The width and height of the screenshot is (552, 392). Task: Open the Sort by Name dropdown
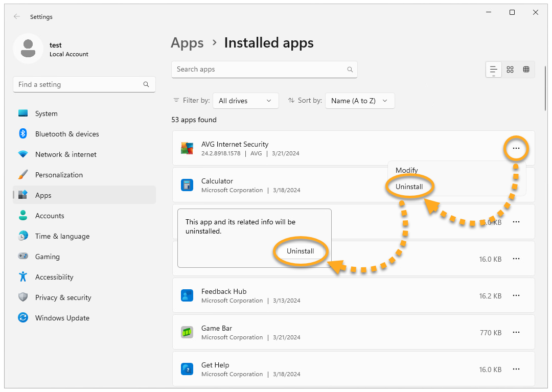[x=359, y=101]
